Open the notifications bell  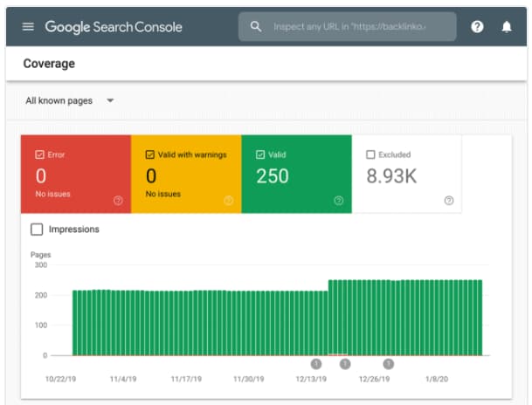(507, 26)
